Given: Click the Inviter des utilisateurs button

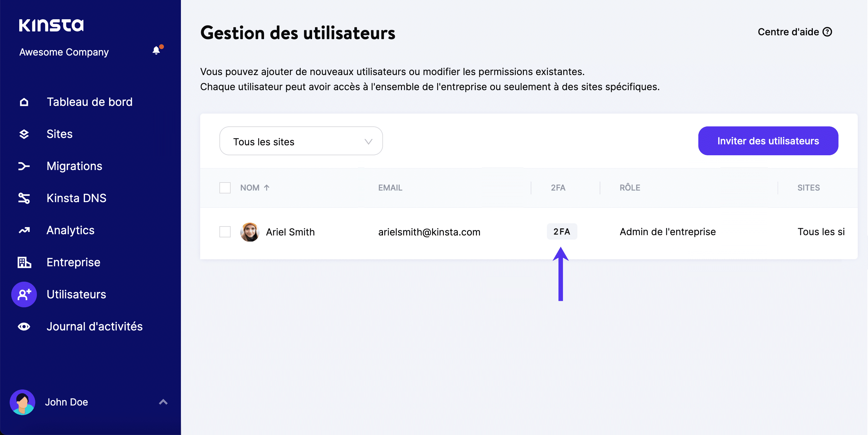Looking at the screenshot, I should (768, 141).
